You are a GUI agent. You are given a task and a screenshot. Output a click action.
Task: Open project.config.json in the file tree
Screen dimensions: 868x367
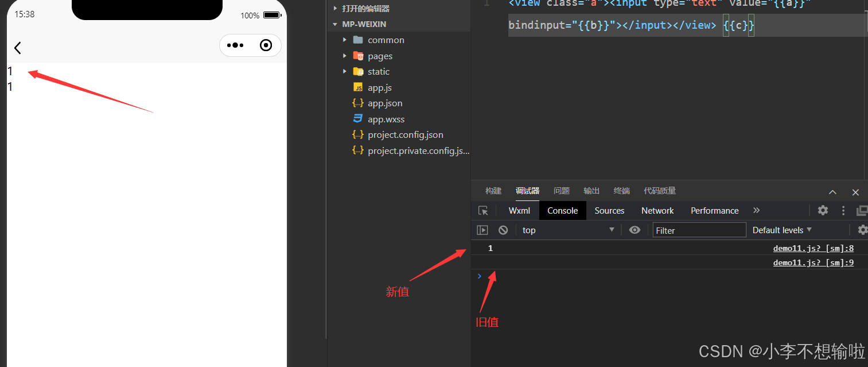tap(406, 134)
